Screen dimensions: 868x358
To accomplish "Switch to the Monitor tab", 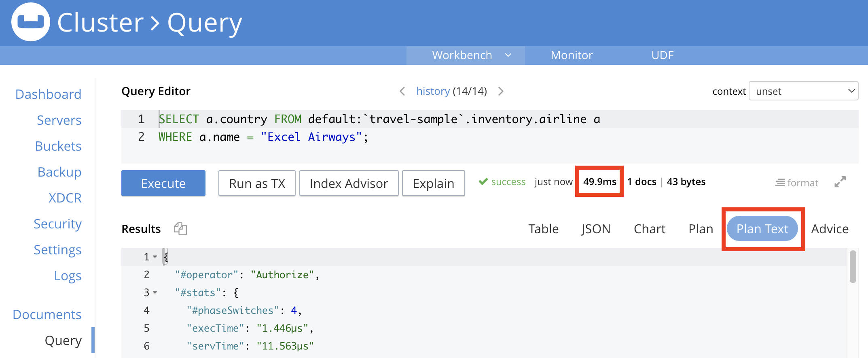I will pyautogui.click(x=572, y=55).
